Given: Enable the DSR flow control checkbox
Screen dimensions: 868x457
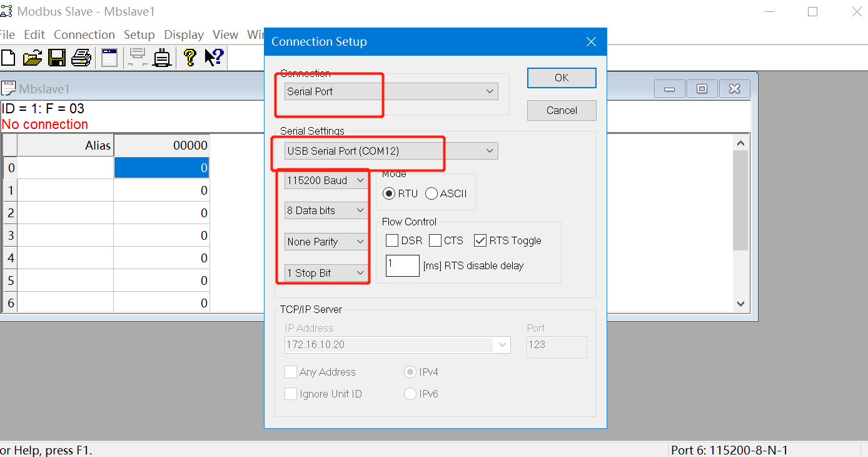Looking at the screenshot, I should [392, 240].
